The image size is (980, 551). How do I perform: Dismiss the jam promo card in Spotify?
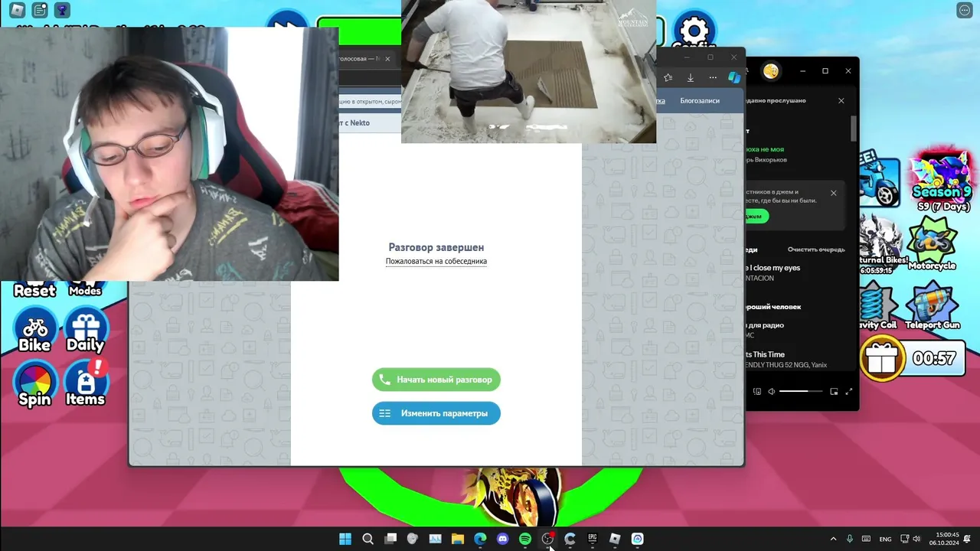(834, 193)
